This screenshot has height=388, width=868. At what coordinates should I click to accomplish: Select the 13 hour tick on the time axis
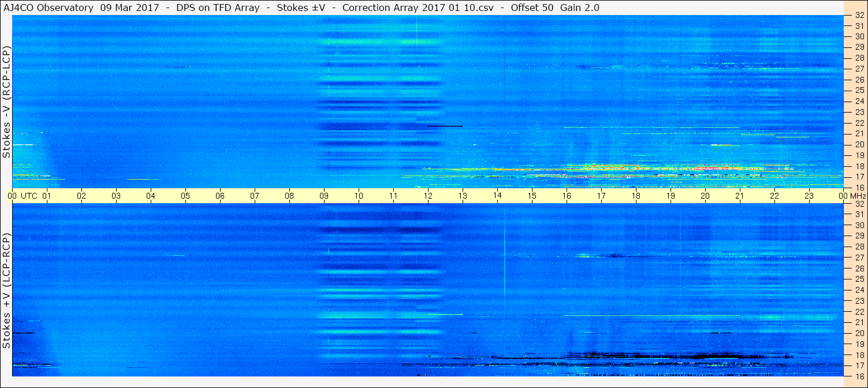[x=463, y=196]
